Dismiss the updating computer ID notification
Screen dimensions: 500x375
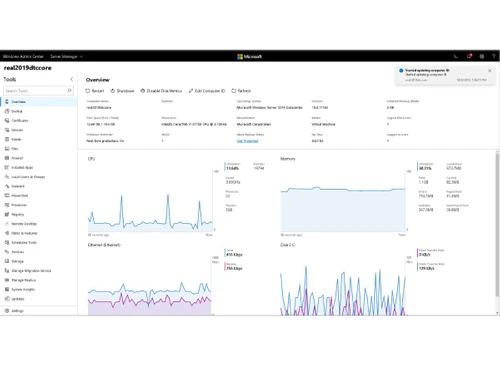pyautogui.click(x=490, y=71)
